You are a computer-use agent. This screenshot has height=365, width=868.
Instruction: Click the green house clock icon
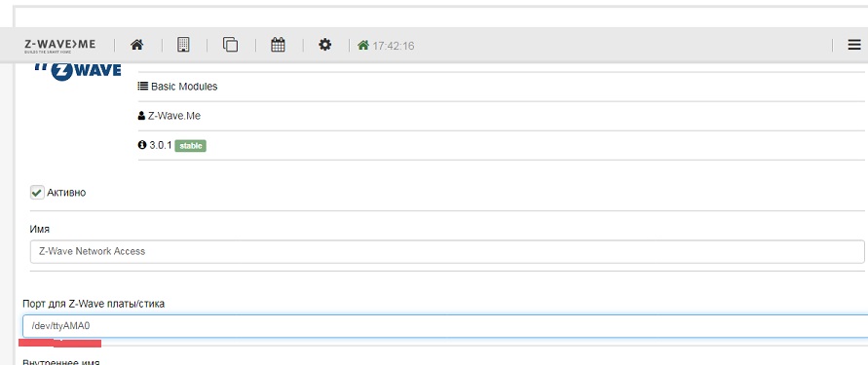[363, 46]
